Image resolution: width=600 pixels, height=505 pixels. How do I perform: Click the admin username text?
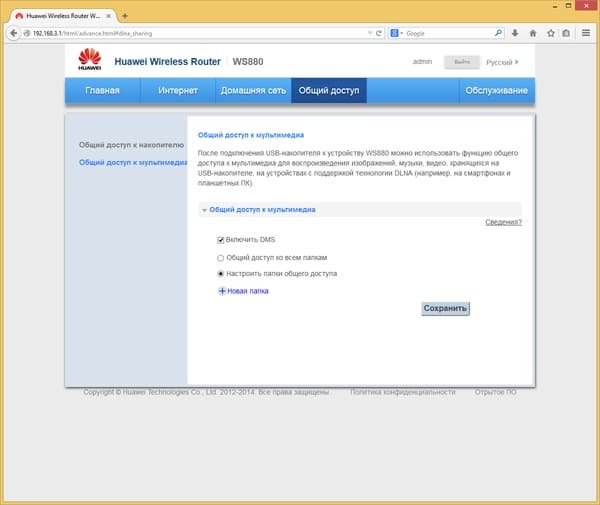click(x=422, y=62)
